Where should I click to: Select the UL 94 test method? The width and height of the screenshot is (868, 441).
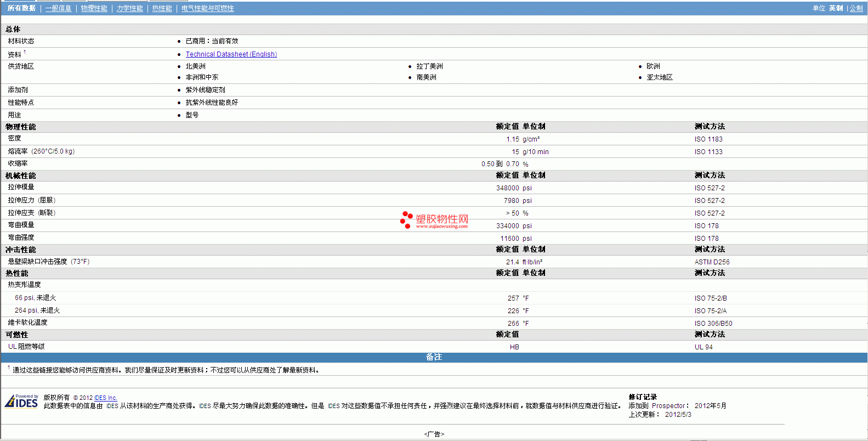coord(704,347)
